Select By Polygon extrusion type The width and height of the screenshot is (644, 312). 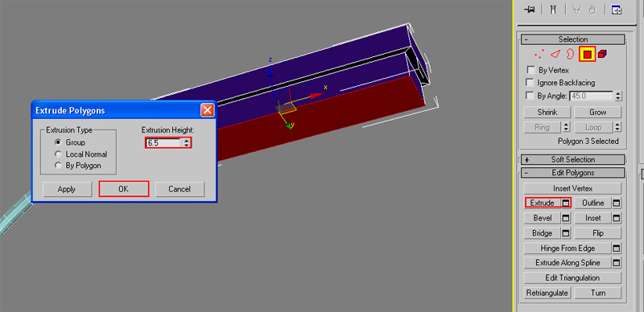[58, 166]
